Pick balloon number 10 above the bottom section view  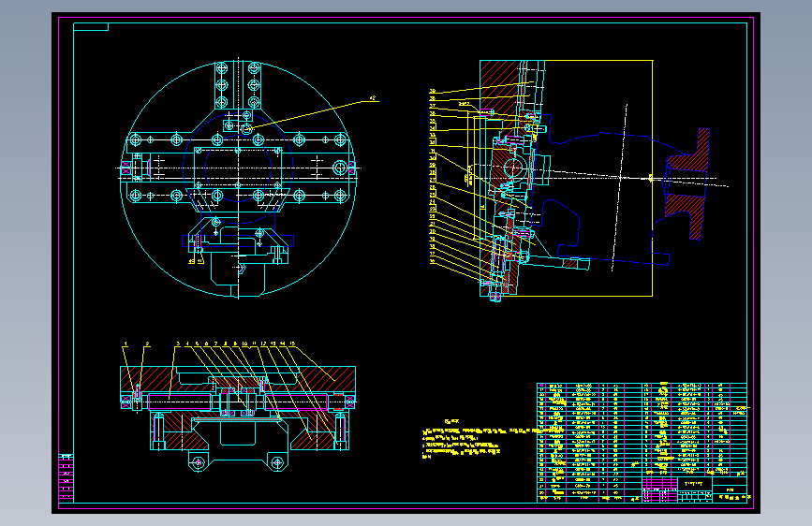244,343
